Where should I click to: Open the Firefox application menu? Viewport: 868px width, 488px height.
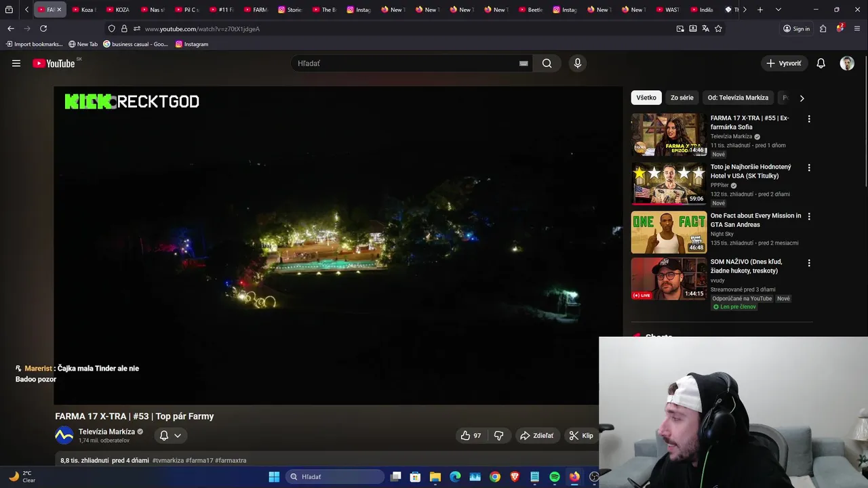pos(857,28)
